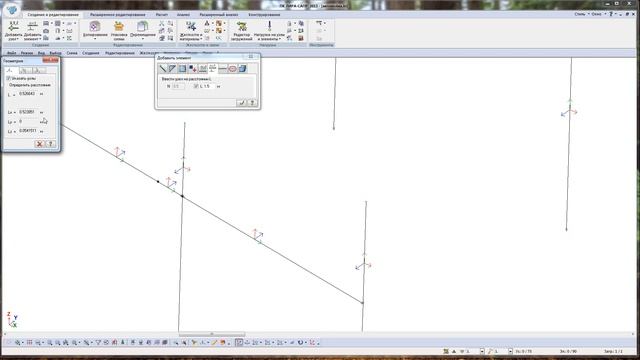Click the Lz value field in Геометрия

(x=28, y=131)
